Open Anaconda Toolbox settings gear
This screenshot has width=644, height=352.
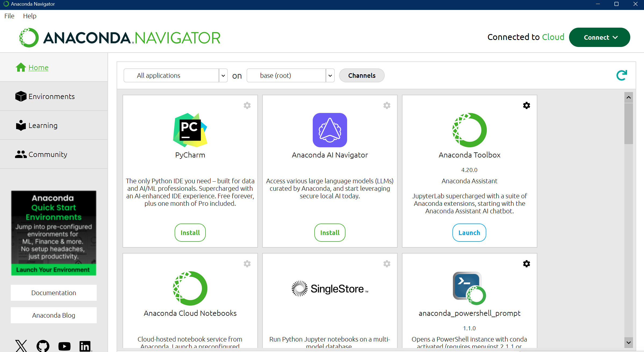[x=526, y=105]
